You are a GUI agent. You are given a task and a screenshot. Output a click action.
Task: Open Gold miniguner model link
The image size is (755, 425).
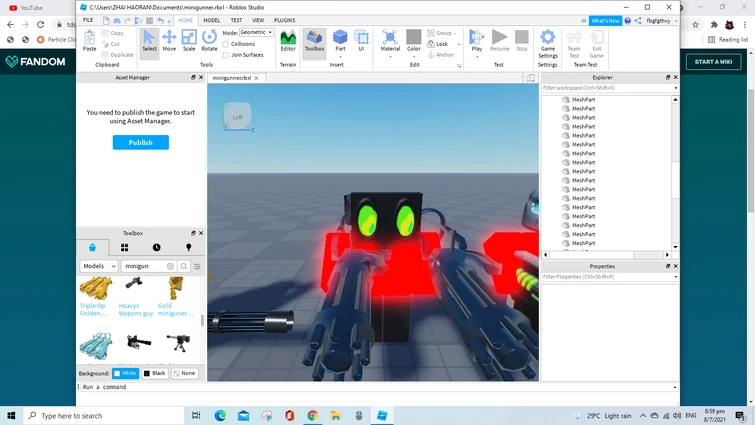[175, 309]
